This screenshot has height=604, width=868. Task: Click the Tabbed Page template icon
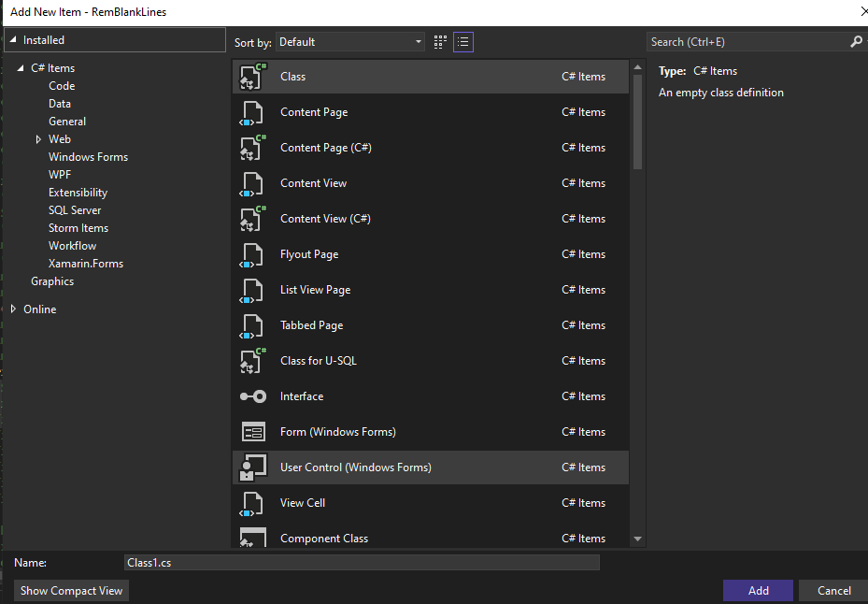pyautogui.click(x=252, y=325)
